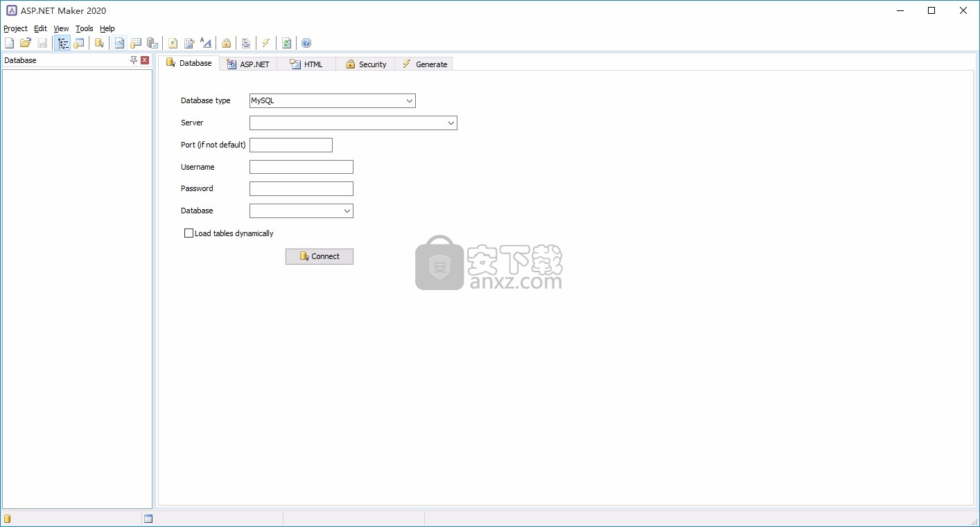
Task: Close the Database side panel
Action: 145,60
